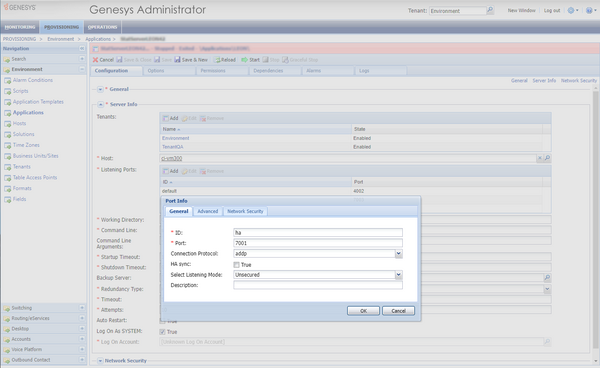
Task: Expand the Voice Platform section
Action: (x=82, y=349)
